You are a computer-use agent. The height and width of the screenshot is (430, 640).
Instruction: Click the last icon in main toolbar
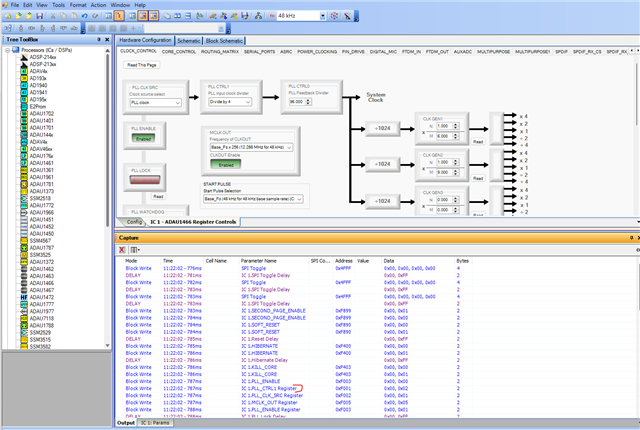point(347,16)
